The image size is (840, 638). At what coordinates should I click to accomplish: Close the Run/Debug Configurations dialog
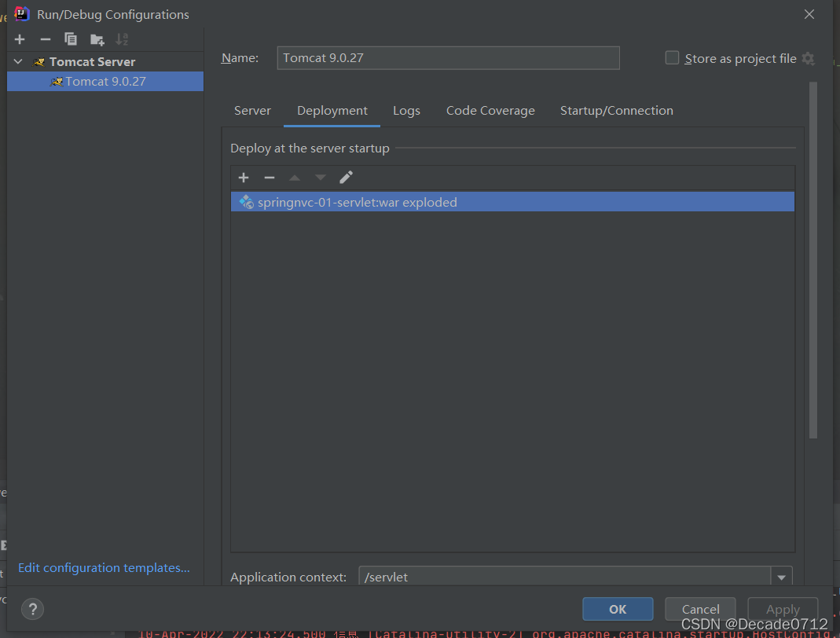(809, 14)
